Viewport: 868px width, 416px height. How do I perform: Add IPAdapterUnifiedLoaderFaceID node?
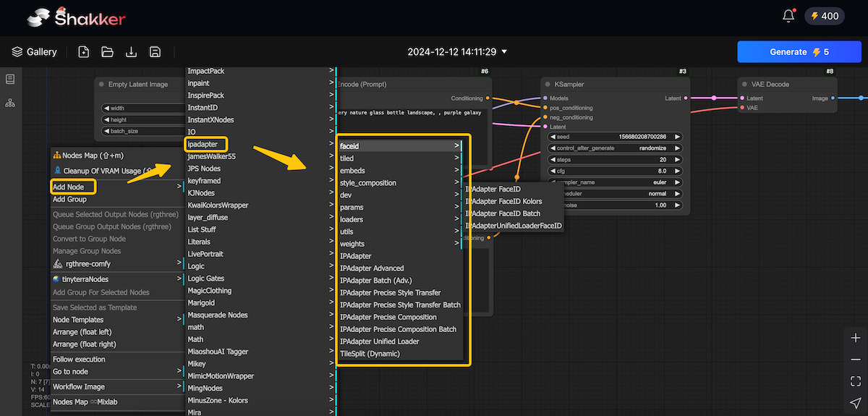coord(514,226)
